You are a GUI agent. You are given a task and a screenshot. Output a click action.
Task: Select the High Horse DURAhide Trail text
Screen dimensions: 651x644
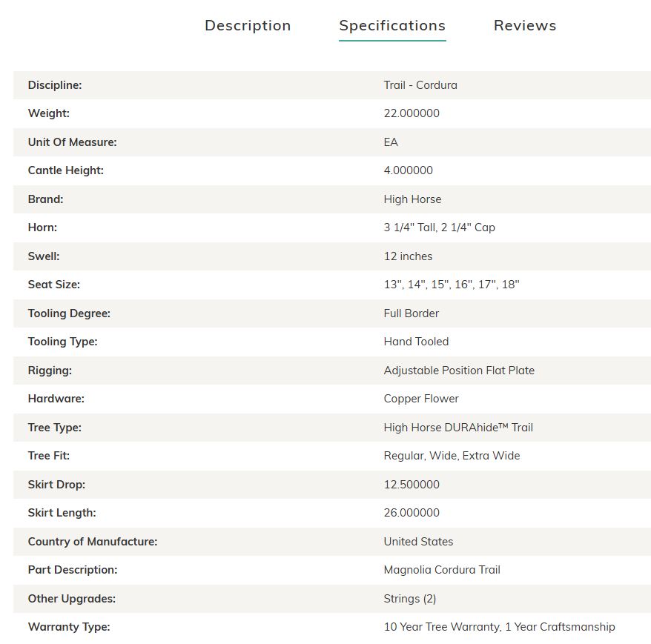[458, 428]
